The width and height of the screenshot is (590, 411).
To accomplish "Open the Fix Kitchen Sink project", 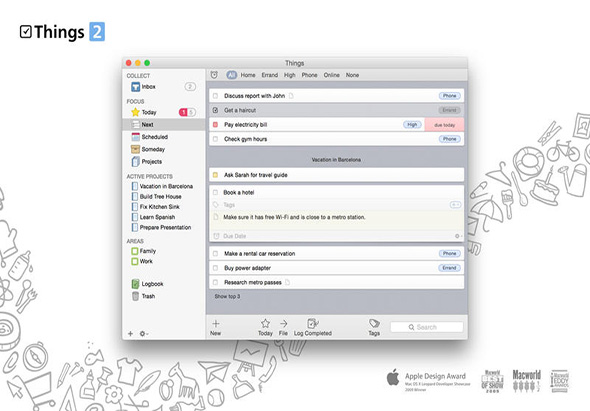I will click(160, 207).
